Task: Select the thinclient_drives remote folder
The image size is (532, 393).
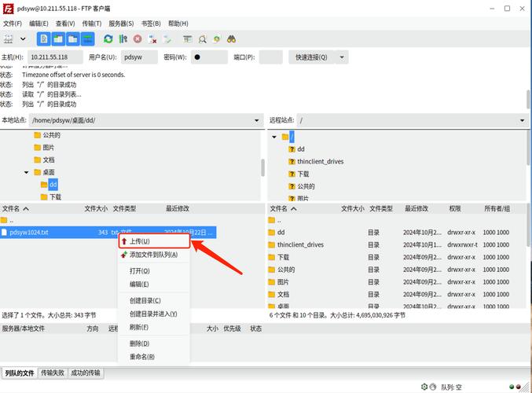Action: click(x=300, y=244)
